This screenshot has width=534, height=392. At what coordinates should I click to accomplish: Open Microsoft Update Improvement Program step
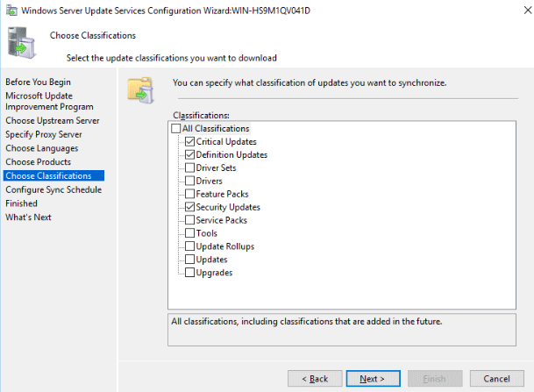coord(49,101)
